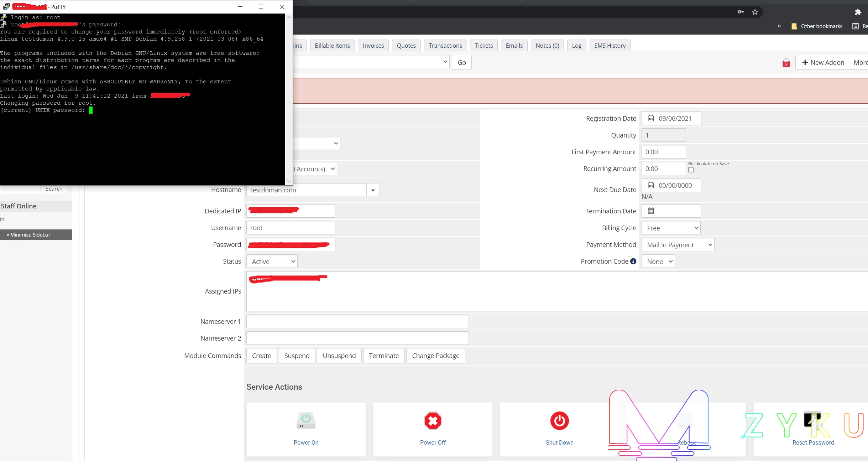Image resolution: width=868 pixels, height=461 pixels.
Task: Click the red Power Off icon
Action: click(x=433, y=421)
